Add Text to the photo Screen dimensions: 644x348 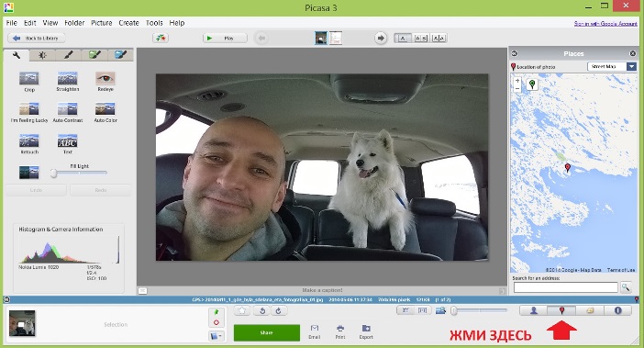(67, 144)
